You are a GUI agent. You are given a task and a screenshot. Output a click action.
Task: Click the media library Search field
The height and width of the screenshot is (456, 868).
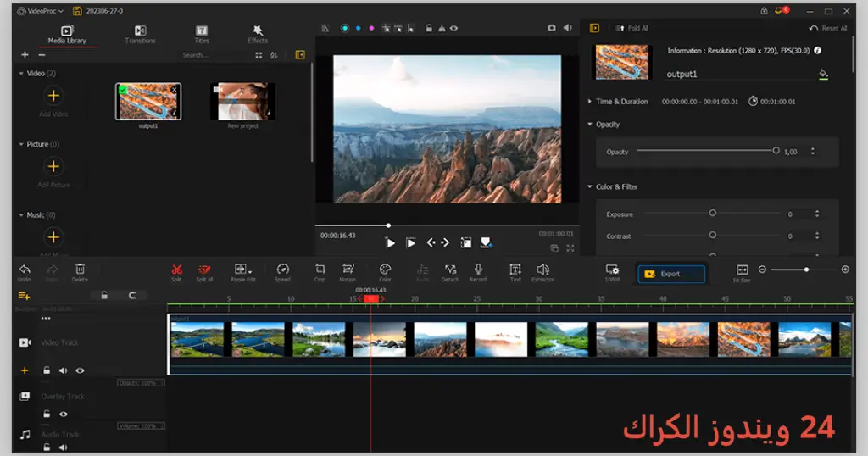click(x=213, y=55)
